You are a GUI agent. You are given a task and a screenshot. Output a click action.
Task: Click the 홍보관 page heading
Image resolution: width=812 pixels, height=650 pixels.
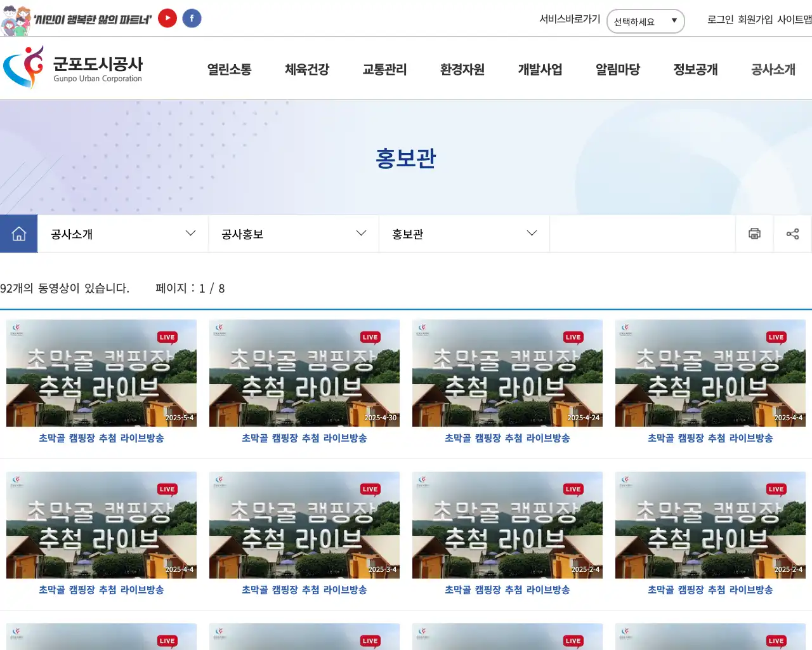[x=406, y=158]
